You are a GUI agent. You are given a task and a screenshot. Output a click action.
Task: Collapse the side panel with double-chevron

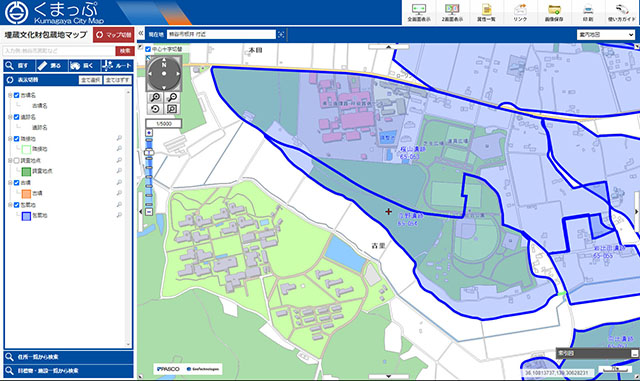point(140,33)
